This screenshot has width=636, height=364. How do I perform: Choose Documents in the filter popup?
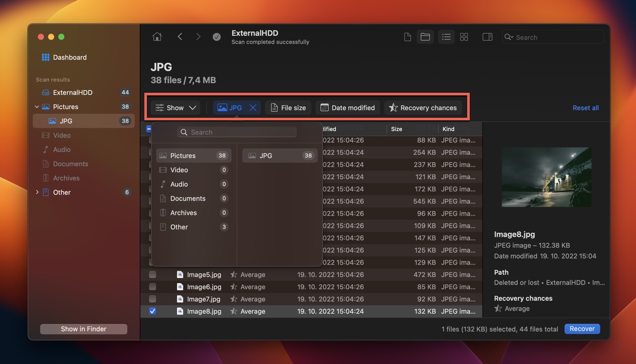tap(188, 198)
